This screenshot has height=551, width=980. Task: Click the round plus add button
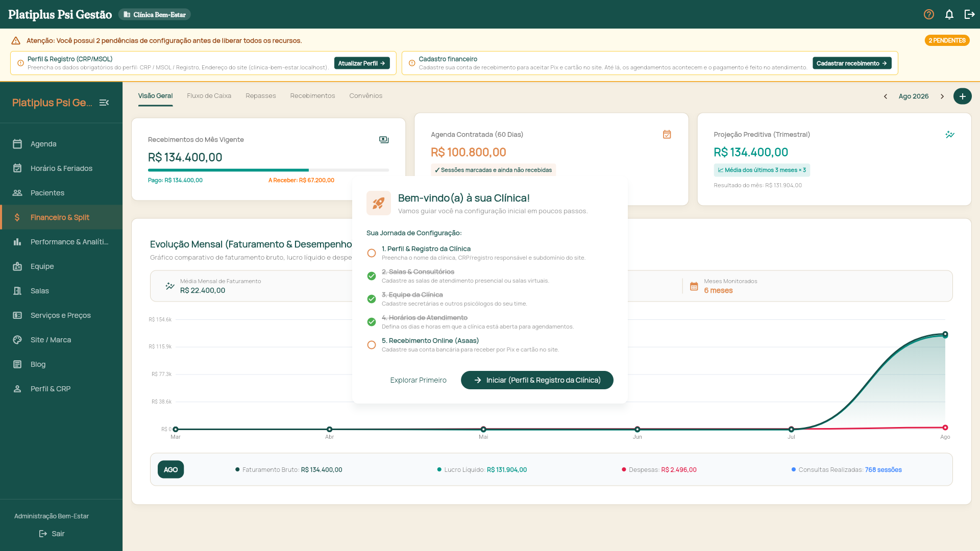[x=963, y=96]
